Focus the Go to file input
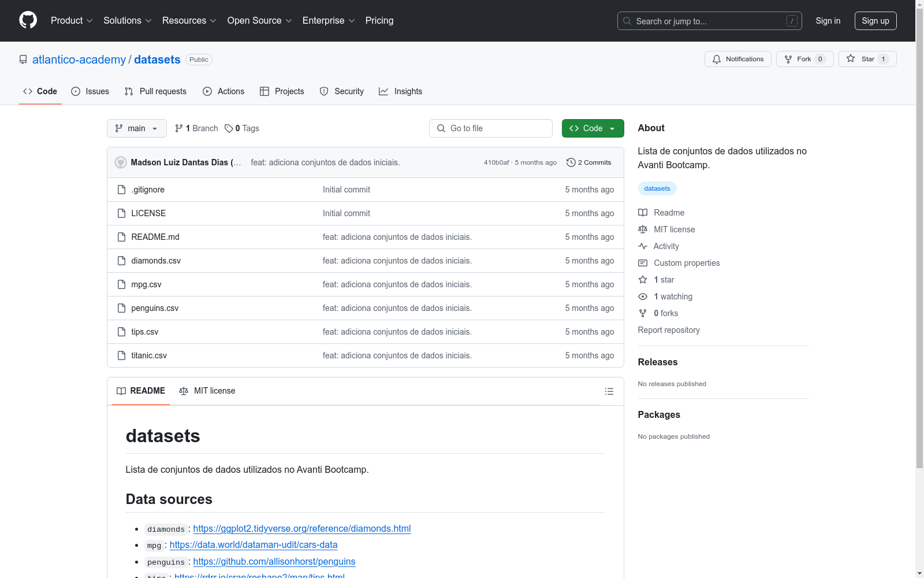Screen dimensions: 924x578 [491, 128]
